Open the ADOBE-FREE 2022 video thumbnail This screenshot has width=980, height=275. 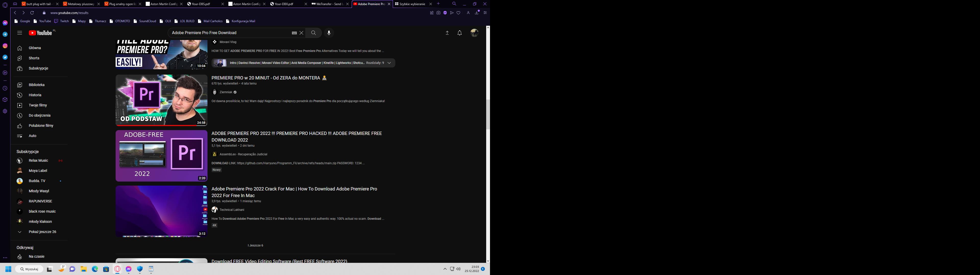(161, 156)
